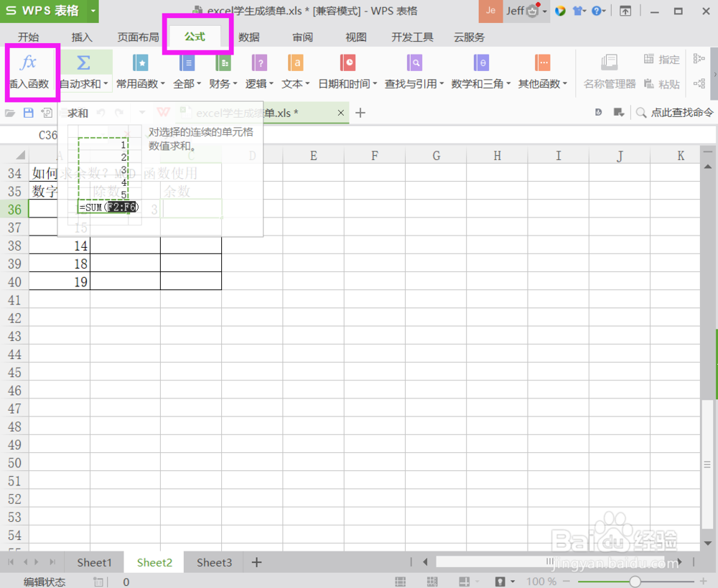The width and height of the screenshot is (718, 588).
Task: Open the 视图 ribbon tab
Action: pos(356,37)
